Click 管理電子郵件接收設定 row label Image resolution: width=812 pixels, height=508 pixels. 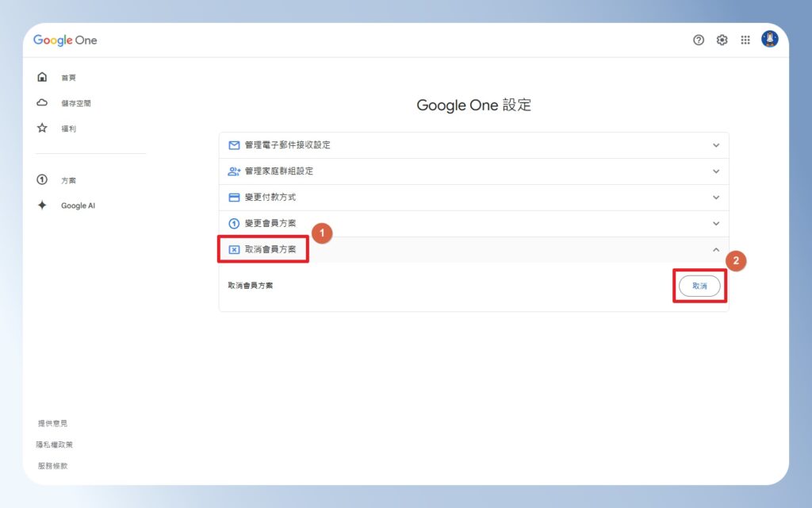point(287,145)
